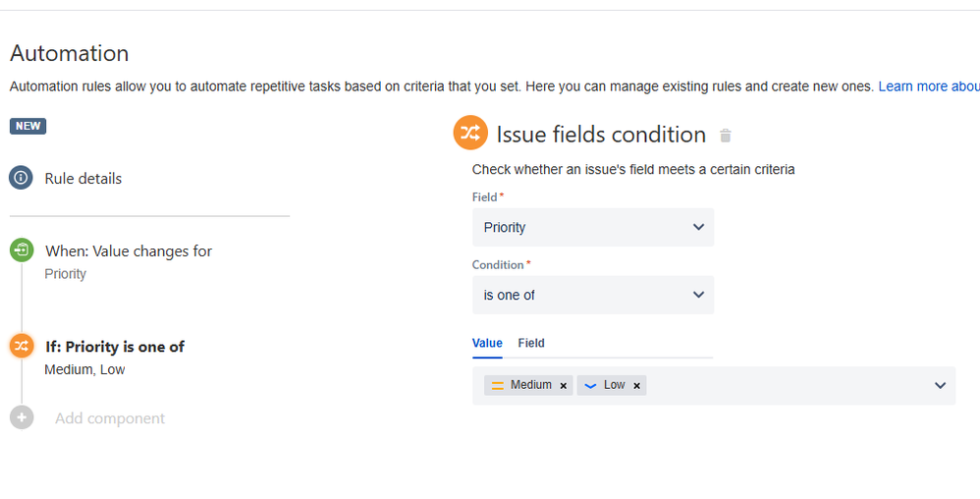This screenshot has width=980, height=499.
Task: Remove Low from the selected values
Action: [637, 386]
